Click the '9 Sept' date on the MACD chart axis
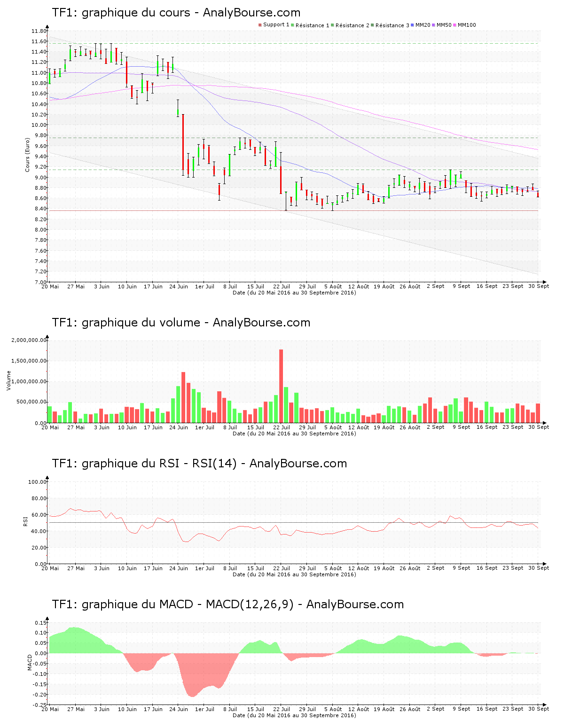Image resolution: width=564 pixels, height=728 pixels. [462, 709]
